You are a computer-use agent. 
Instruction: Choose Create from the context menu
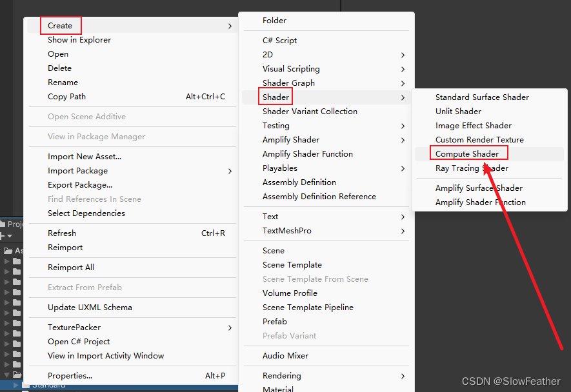pos(61,25)
